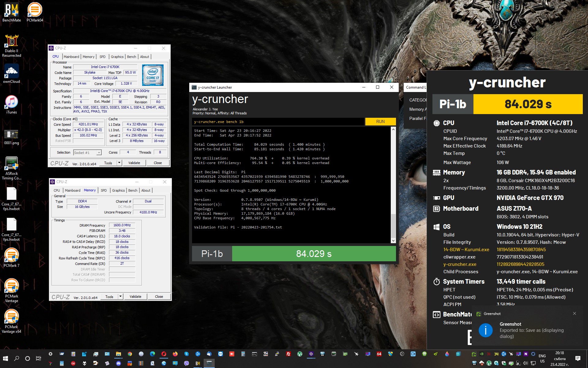This screenshot has height=368, width=588.
Task: Select the 0001.png file on the desktop
Action: [x=12, y=137]
